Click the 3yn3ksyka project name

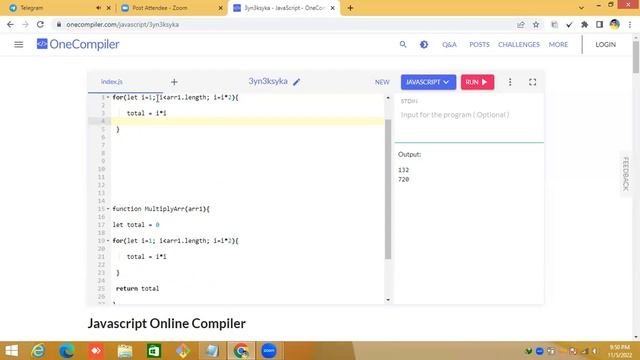point(268,81)
